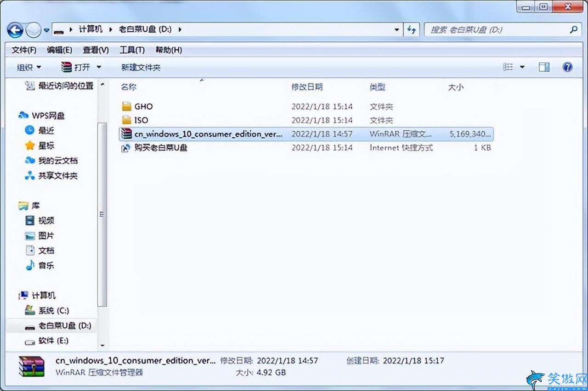
Task: Expand the address bar history dropdown
Action: [x=397, y=30]
